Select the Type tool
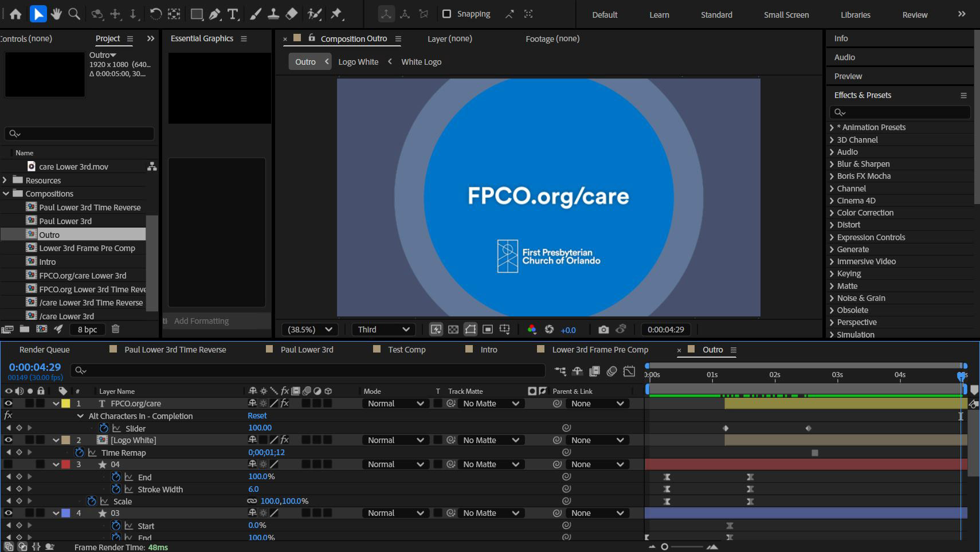 233,14
